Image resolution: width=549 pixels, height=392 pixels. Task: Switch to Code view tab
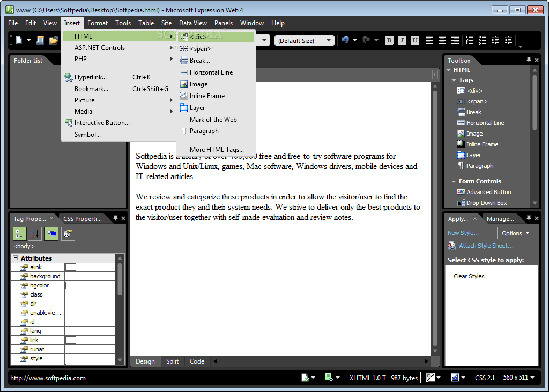pos(197,361)
